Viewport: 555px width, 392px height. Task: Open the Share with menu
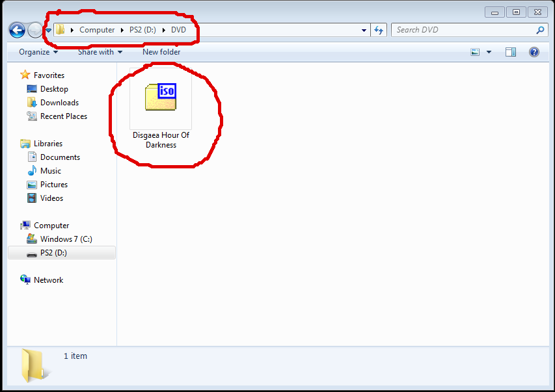(100, 52)
